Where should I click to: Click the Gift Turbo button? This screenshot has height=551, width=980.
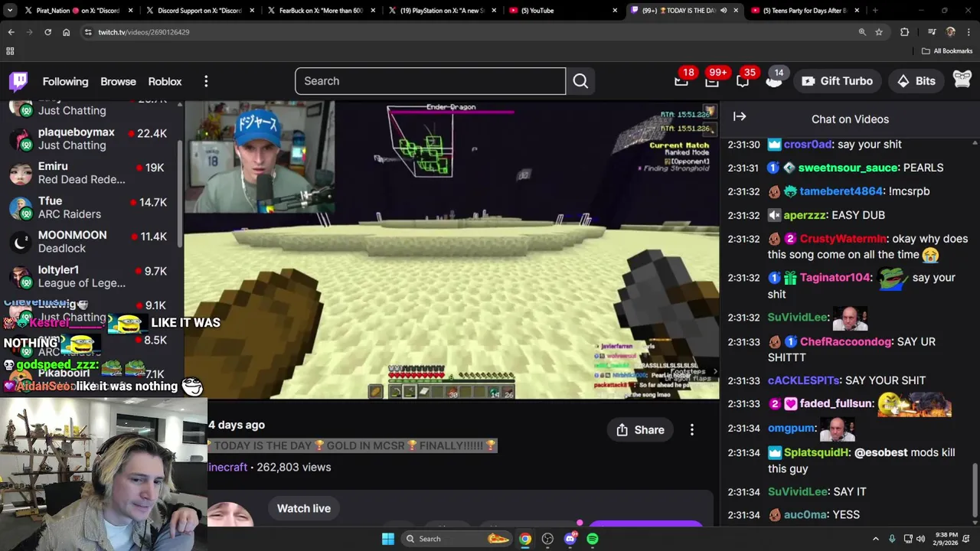[837, 81]
